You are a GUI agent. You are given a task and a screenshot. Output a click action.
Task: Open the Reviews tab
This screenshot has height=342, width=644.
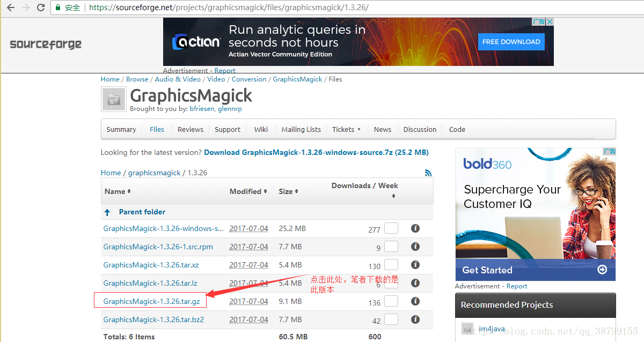click(191, 129)
